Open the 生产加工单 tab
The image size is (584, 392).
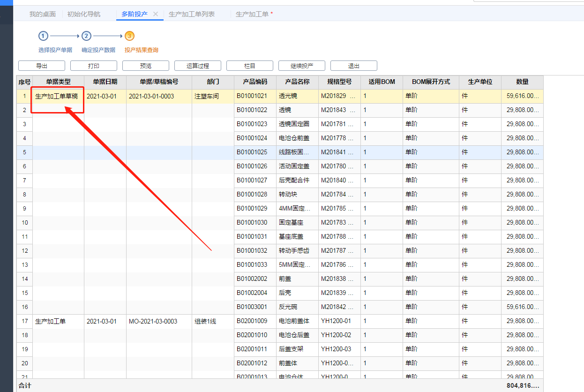[x=252, y=14]
